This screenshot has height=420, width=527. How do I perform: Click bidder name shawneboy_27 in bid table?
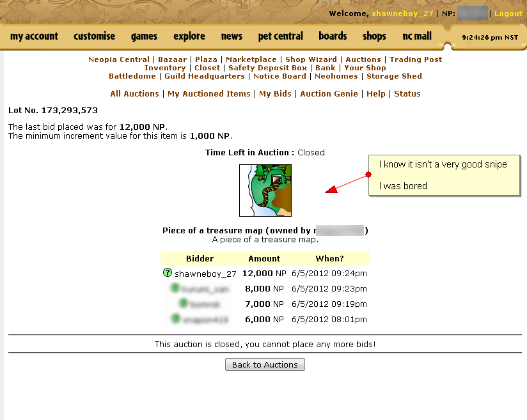(205, 274)
